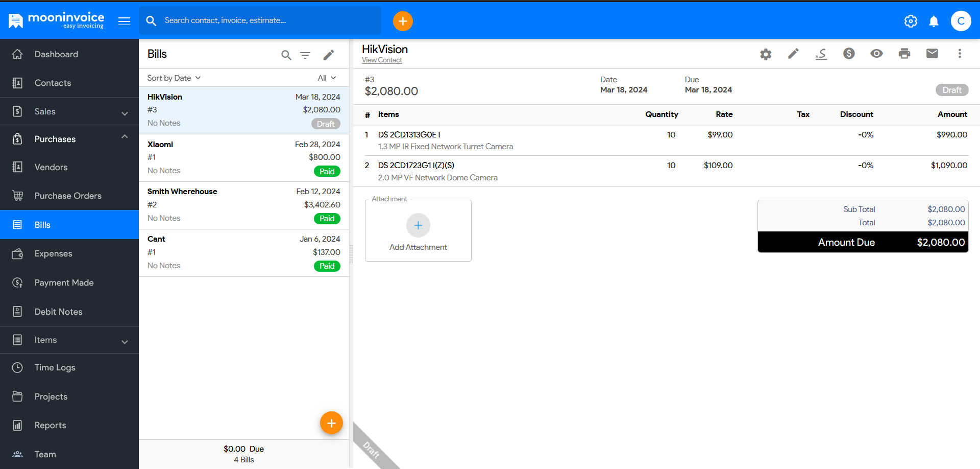Click the $990.00 amount cell
980x469 pixels.
coord(952,135)
